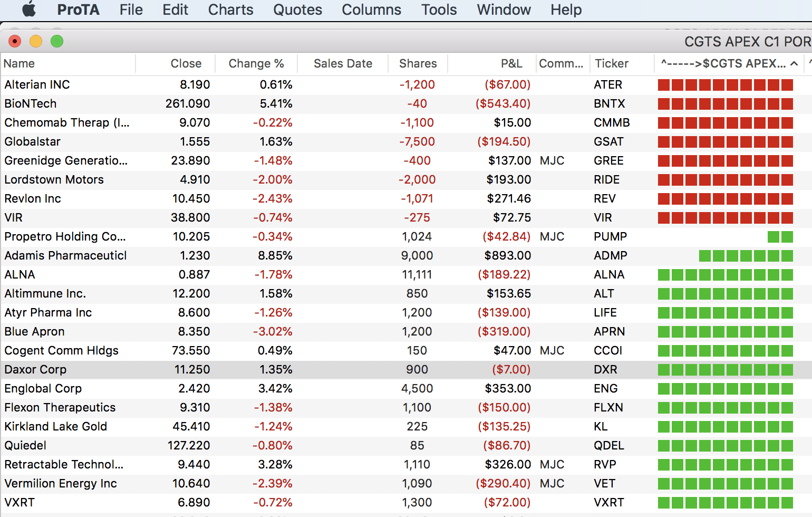Click the Shares column header
This screenshot has width=812, height=517.
click(418, 64)
